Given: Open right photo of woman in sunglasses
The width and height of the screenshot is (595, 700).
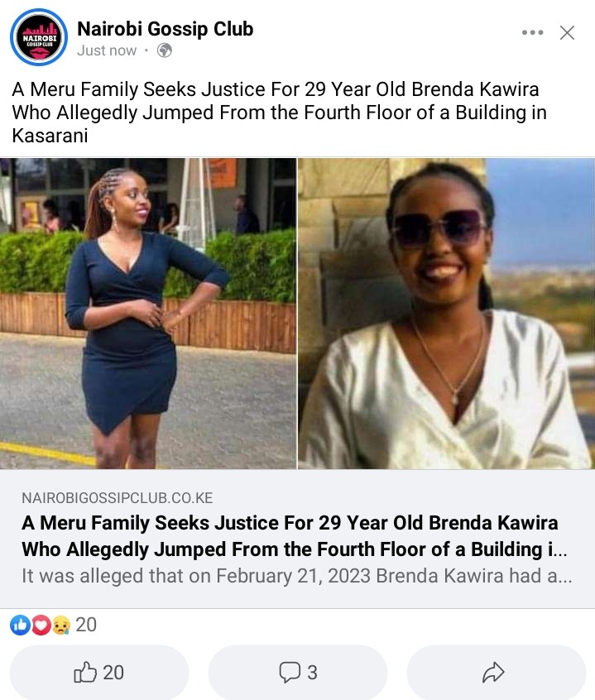Looking at the screenshot, I should click(x=446, y=314).
